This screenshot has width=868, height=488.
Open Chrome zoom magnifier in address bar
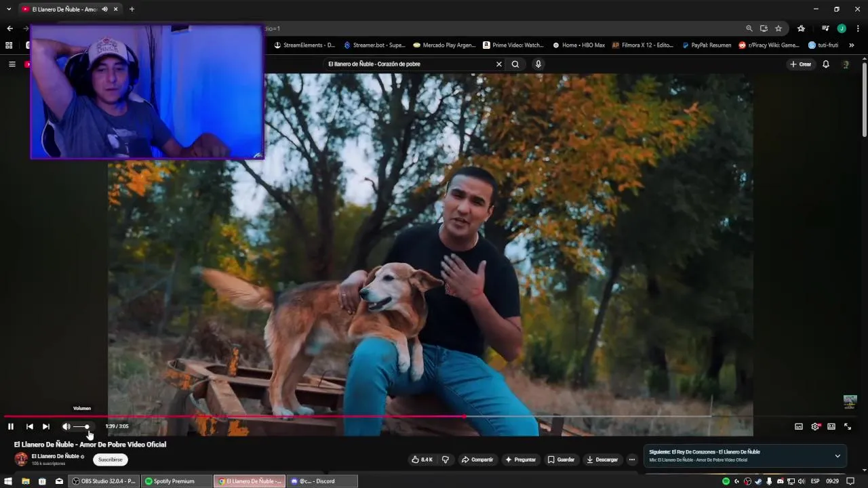pyautogui.click(x=749, y=28)
